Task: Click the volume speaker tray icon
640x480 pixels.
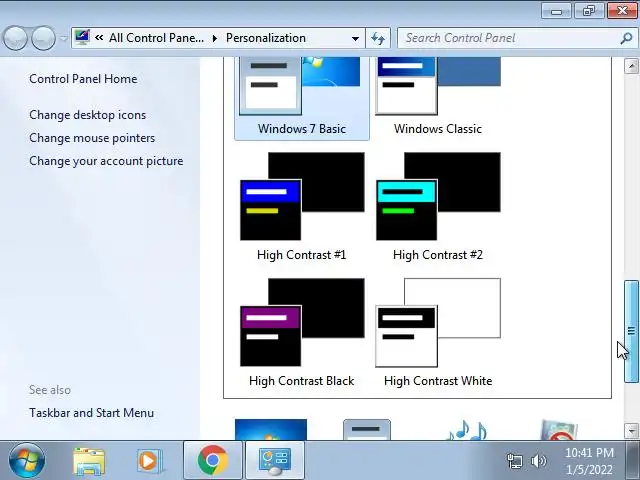Action: coord(538,461)
